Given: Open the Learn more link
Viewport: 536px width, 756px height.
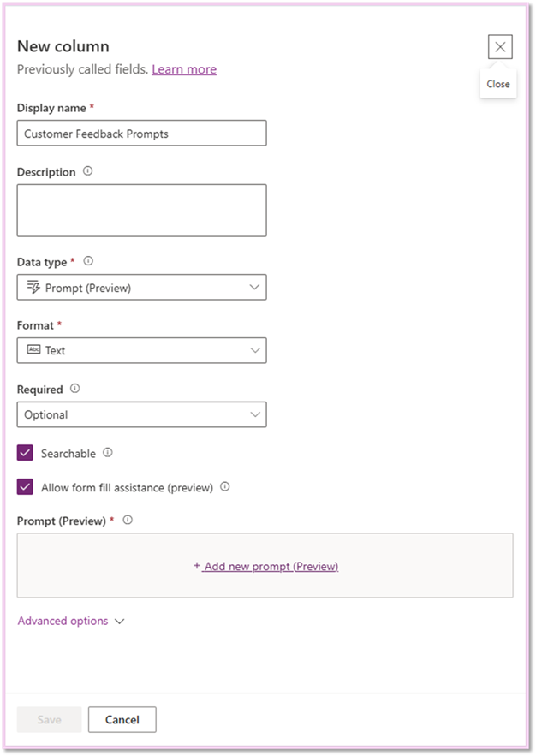Looking at the screenshot, I should (184, 69).
